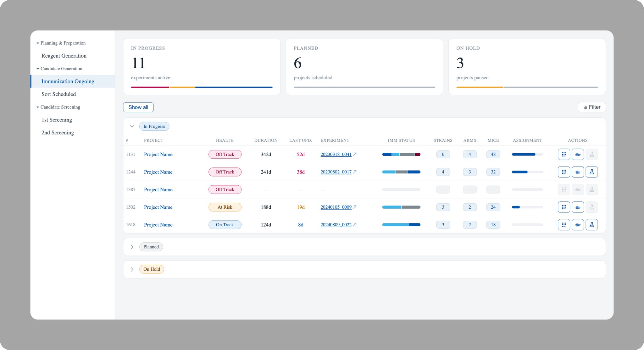
Task: Click the Planned summary card count 6
Action: [x=297, y=63]
